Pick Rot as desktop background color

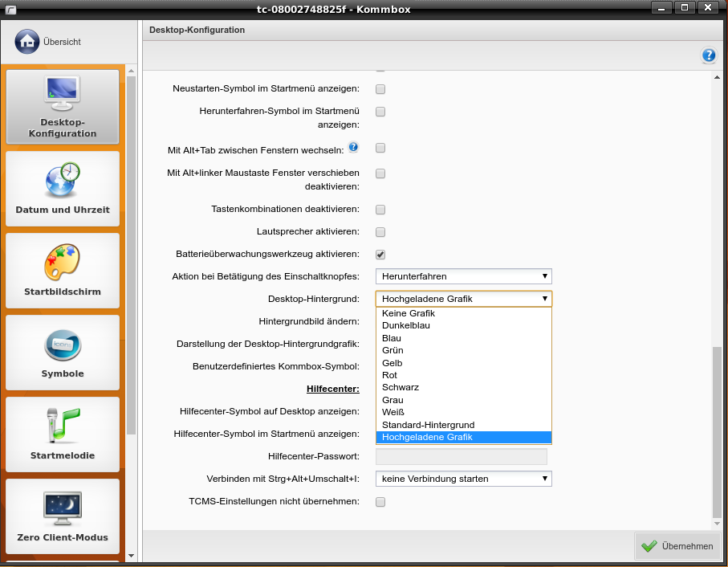click(389, 375)
